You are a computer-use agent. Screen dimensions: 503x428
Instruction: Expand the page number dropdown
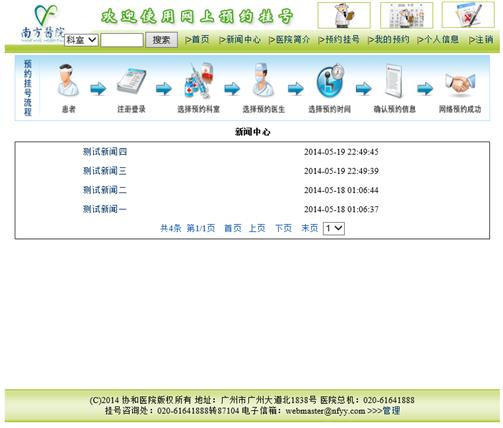tap(334, 228)
